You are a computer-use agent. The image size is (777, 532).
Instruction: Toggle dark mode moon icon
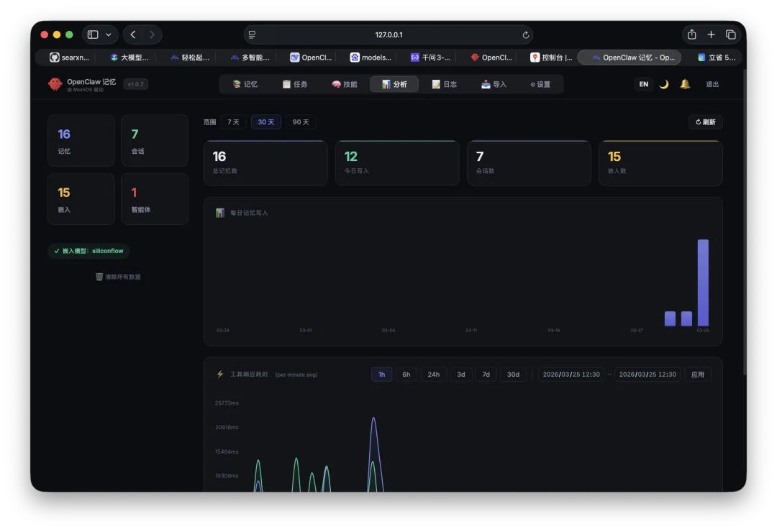coord(664,84)
